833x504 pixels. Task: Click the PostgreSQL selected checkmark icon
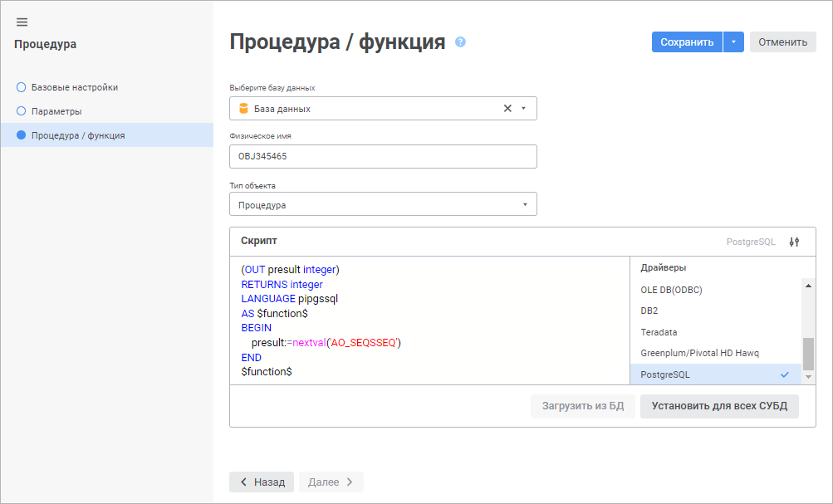784,374
